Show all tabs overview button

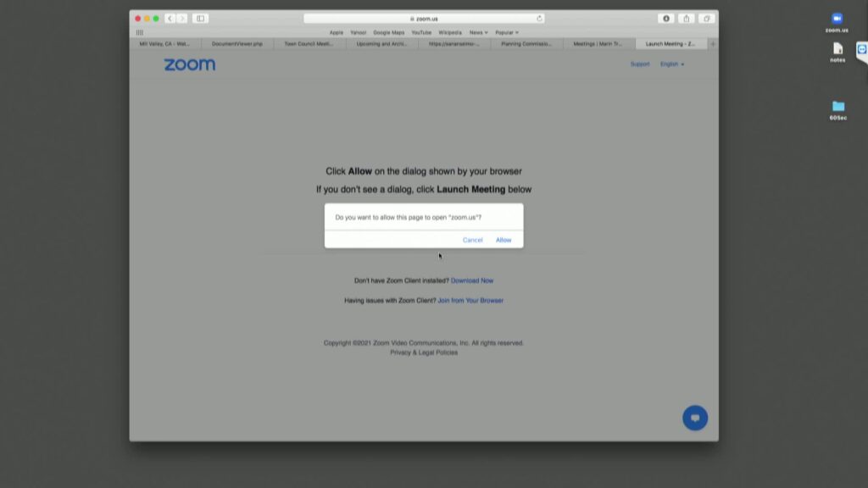(x=706, y=19)
